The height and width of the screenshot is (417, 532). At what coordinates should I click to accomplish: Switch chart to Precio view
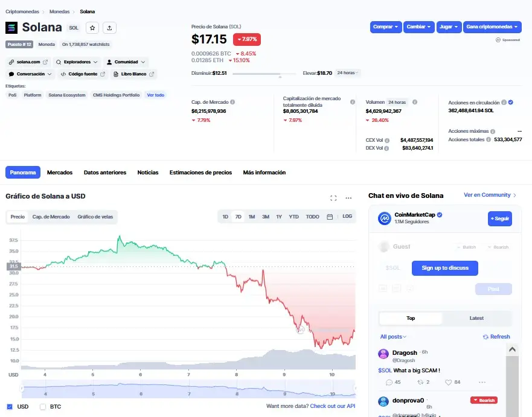(x=18, y=217)
